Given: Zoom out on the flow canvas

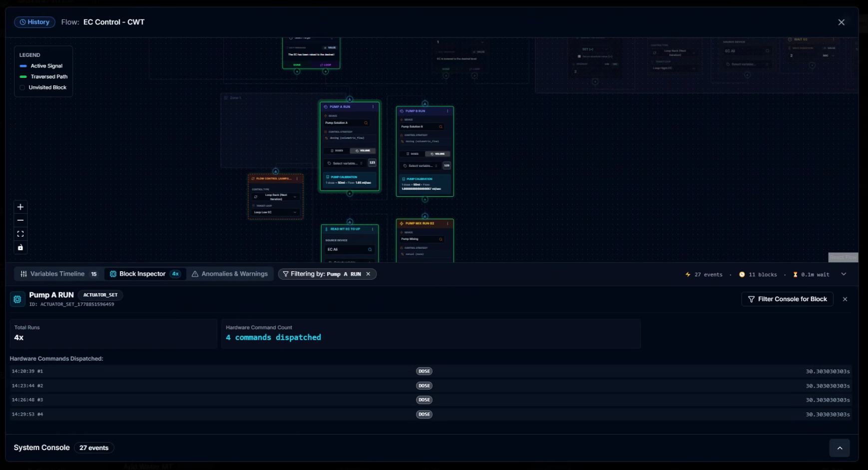Looking at the screenshot, I should (20, 220).
